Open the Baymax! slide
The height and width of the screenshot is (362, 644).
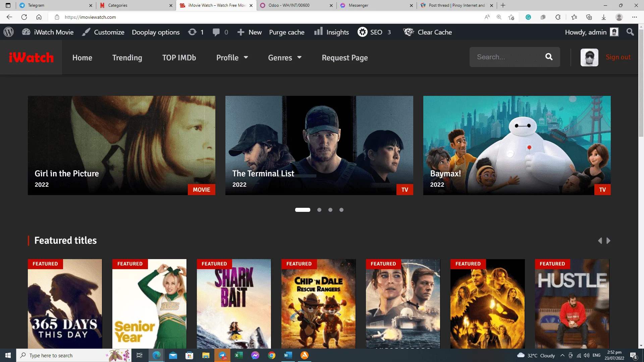517,145
